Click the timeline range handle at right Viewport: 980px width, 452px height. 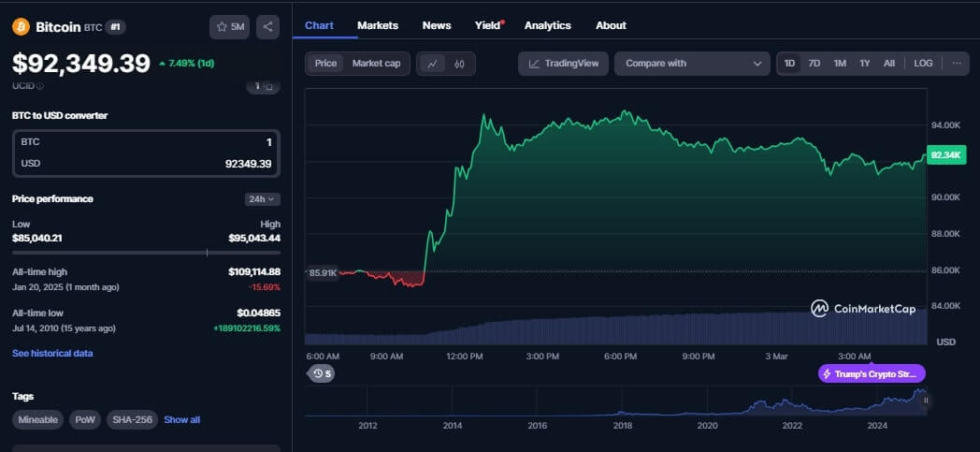click(926, 401)
